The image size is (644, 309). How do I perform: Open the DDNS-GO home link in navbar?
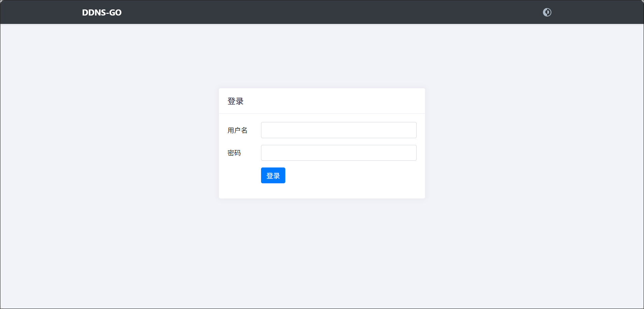tap(102, 12)
